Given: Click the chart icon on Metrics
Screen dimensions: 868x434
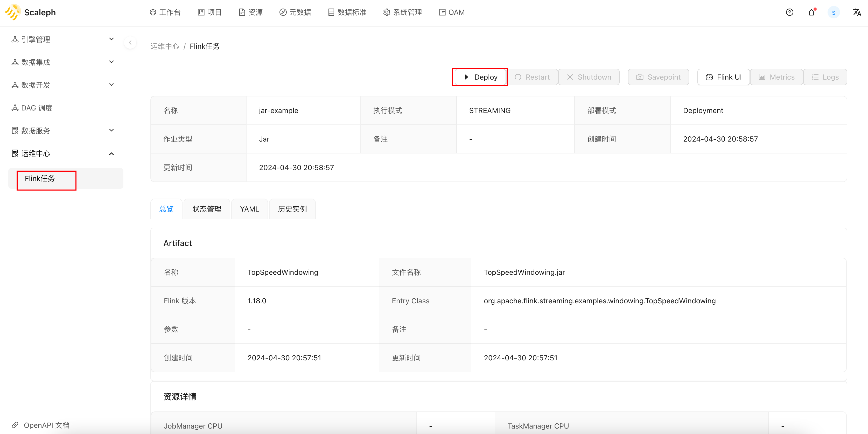Looking at the screenshot, I should coord(761,77).
